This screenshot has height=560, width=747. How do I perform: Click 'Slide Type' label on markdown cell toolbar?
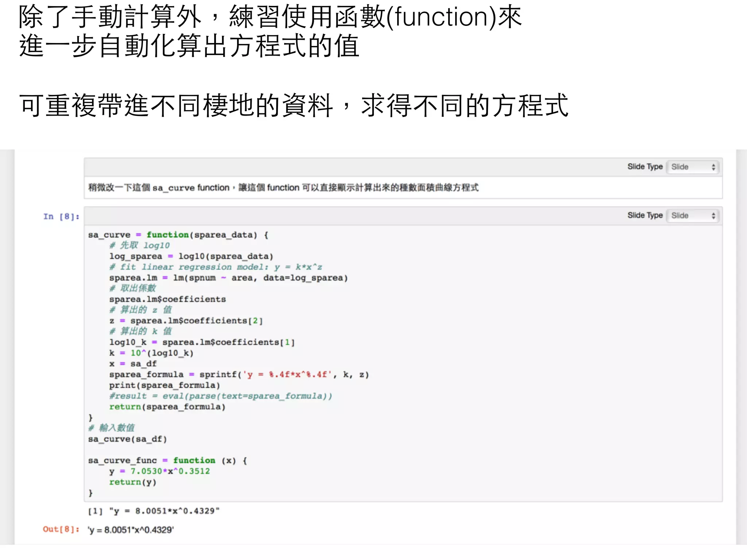pyautogui.click(x=645, y=167)
